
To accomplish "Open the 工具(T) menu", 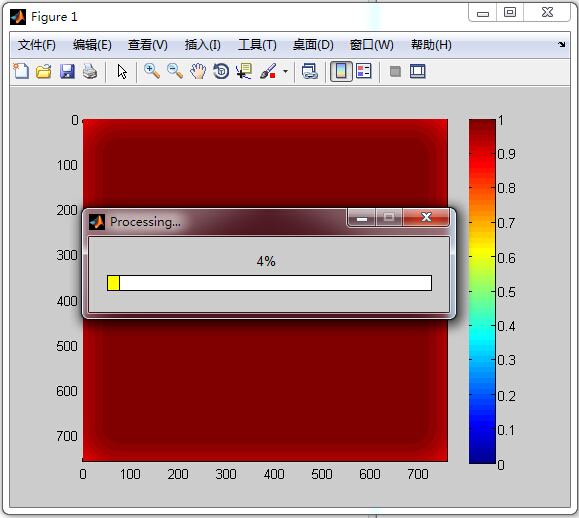I will 257,45.
